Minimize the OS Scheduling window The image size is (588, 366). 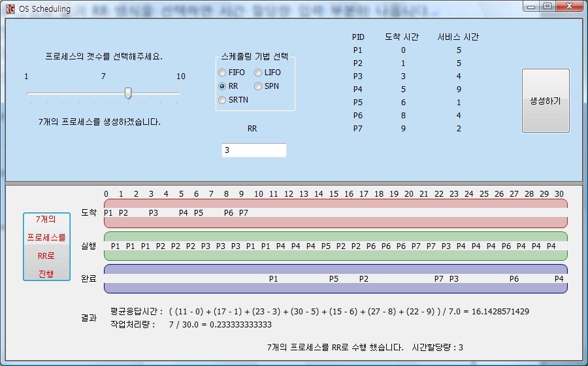531,6
